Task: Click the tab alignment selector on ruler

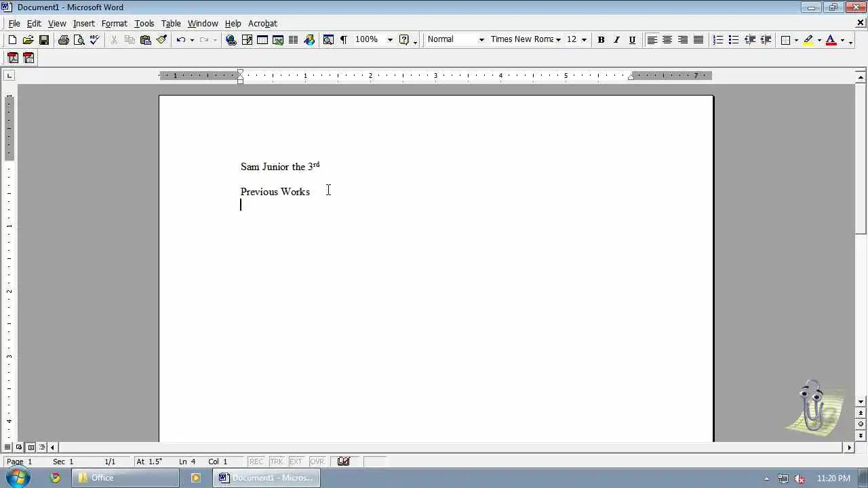Action: click(9, 75)
